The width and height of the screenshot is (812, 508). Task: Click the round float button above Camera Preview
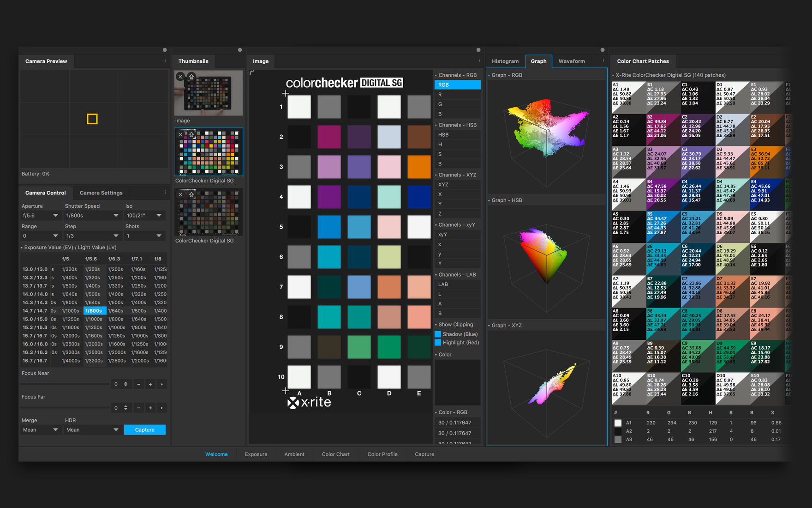tap(165, 50)
